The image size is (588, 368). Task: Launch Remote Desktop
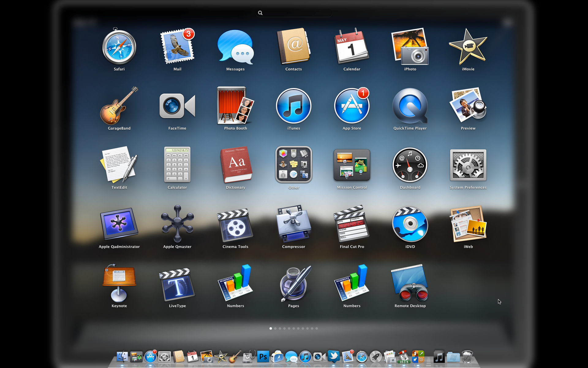[x=410, y=283]
